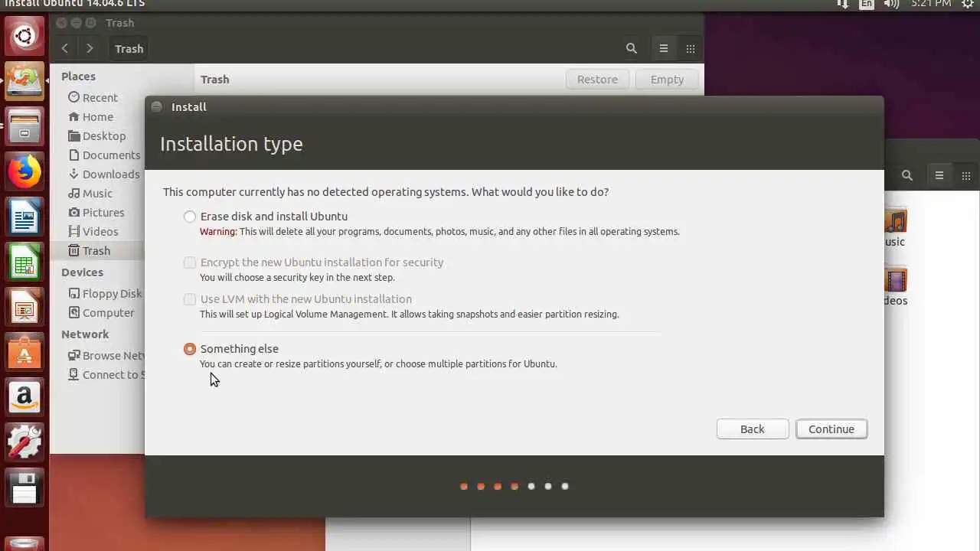This screenshot has height=551, width=980.
Task: Select Recent in Places sidebar
Action: tap(93, 97)
